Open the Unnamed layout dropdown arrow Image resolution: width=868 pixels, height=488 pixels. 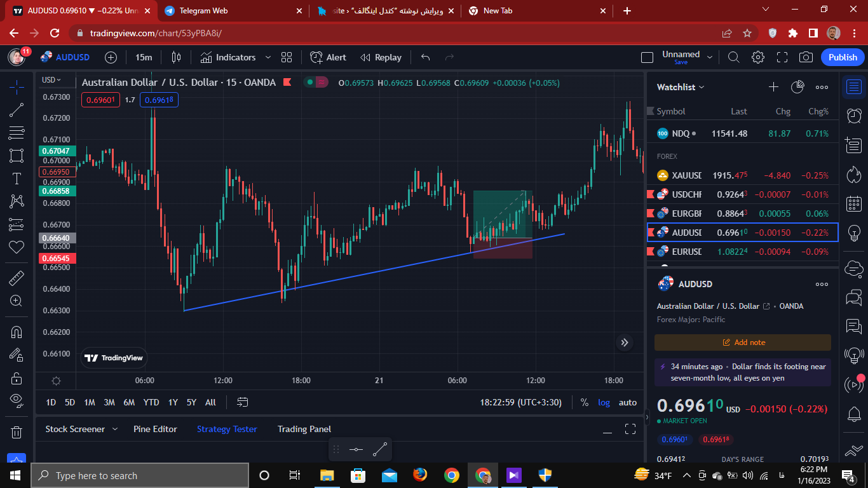pyautogui.click(x=710, y=57)
